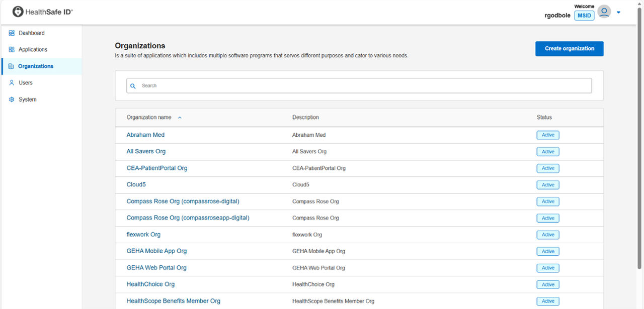Click Organization name column header
Screen dimensions: 644x309
pos(149,118)
